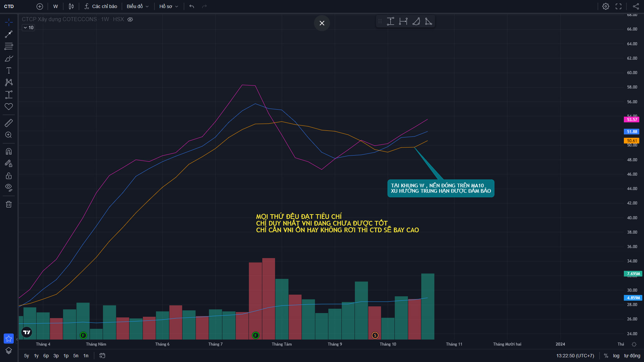
Task: Select the trend line drawing tool
Action: 9,34
